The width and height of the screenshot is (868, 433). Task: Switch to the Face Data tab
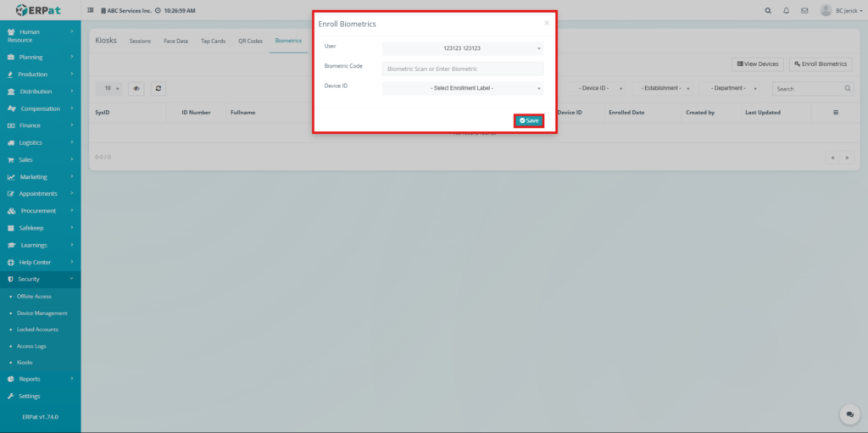click(x=175, y=41)
